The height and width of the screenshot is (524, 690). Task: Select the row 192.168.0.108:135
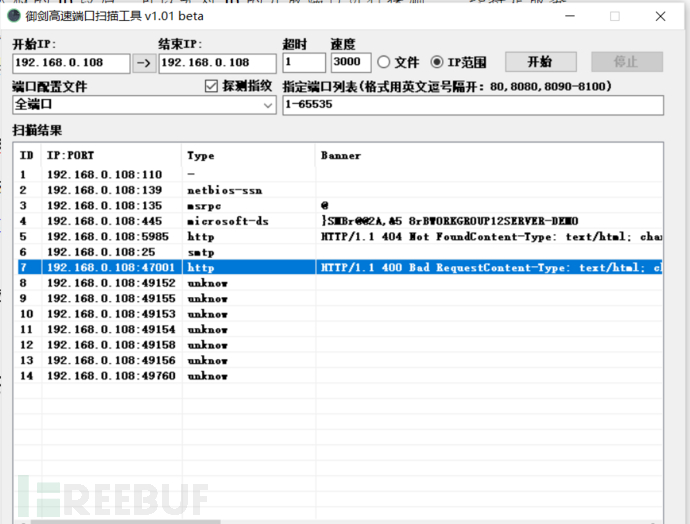(x=340, y=205)
